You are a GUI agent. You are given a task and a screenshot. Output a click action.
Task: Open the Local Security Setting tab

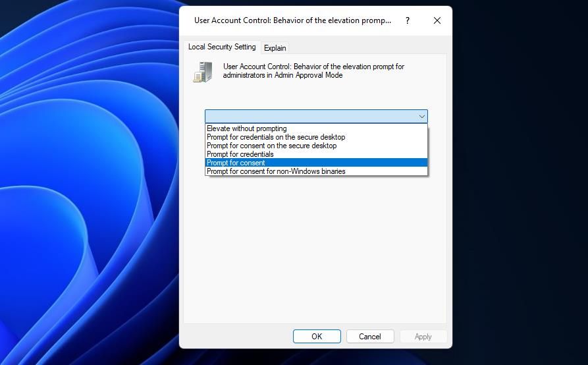pos(222,47)
